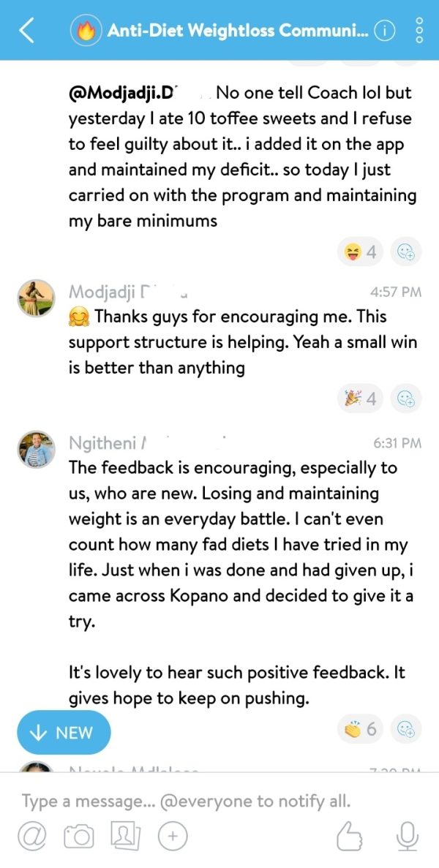Add reaction to Ngitheni's feedback message

click(406, 729)
